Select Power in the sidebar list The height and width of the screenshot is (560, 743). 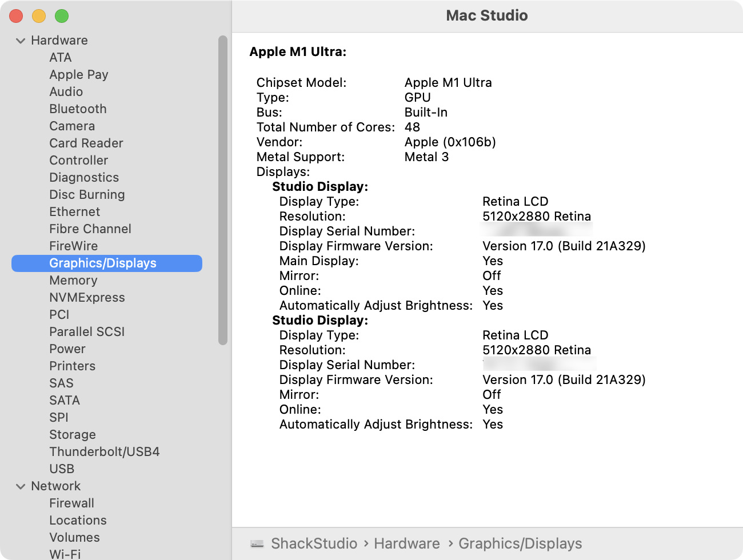point(67,349)
